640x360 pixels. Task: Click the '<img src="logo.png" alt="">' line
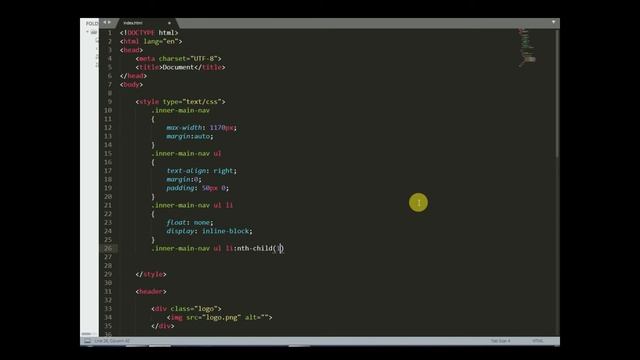(219, 317)
